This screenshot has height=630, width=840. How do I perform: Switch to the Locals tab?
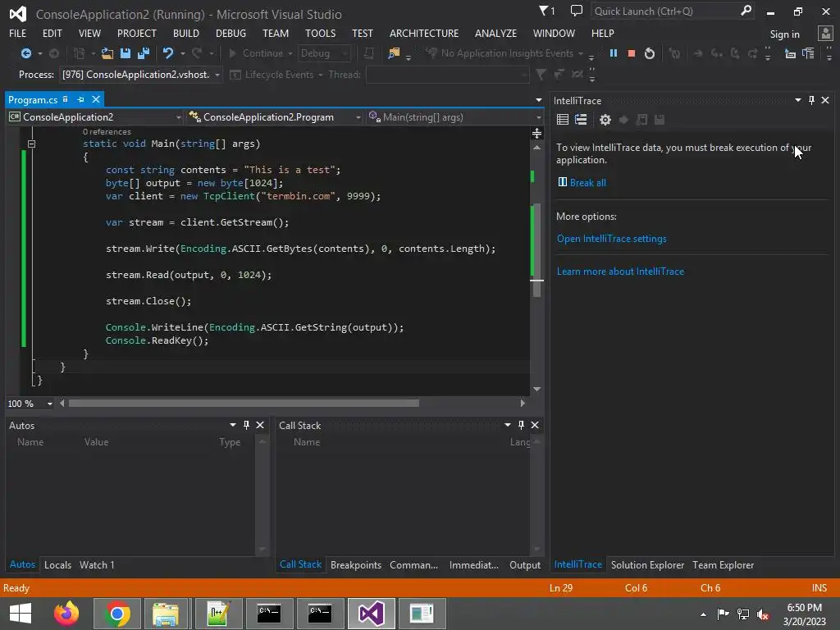pyautogui.click(x=58, y=564)
